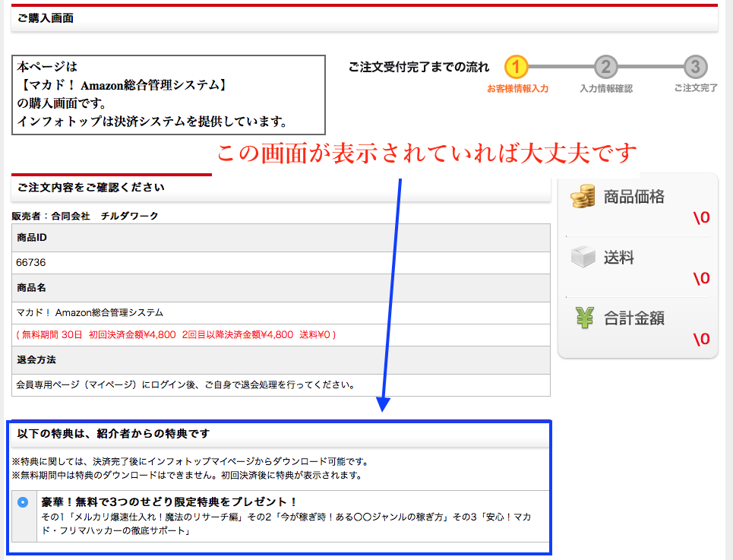Click the 退会方法 header cell
This screenshot has height=560, width=733.
coord(281,360)
